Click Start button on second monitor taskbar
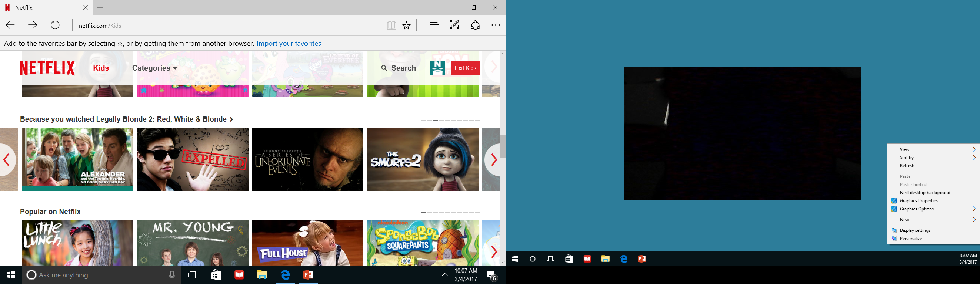The width and height of the screenshot is (980, 284). tap(515, 259)
